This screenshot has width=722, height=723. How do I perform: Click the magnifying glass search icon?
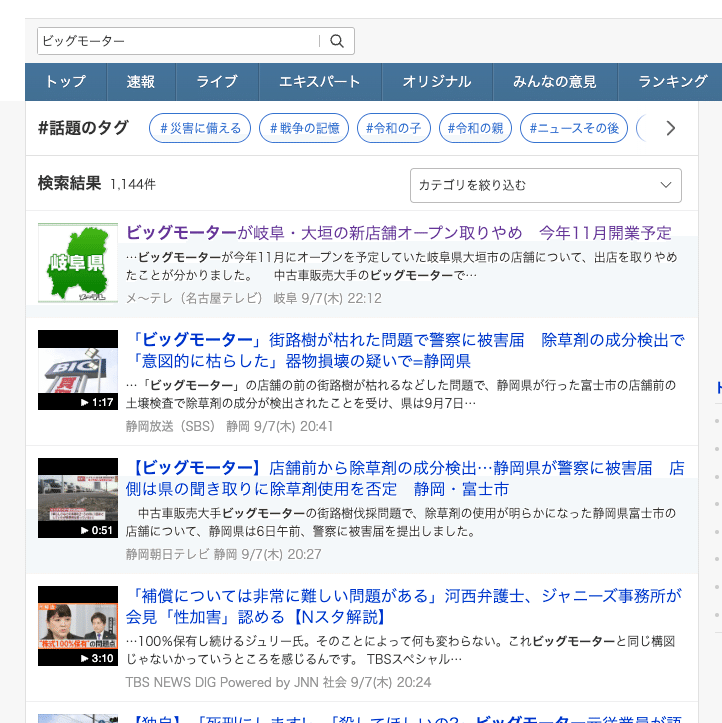click(337, 41)
